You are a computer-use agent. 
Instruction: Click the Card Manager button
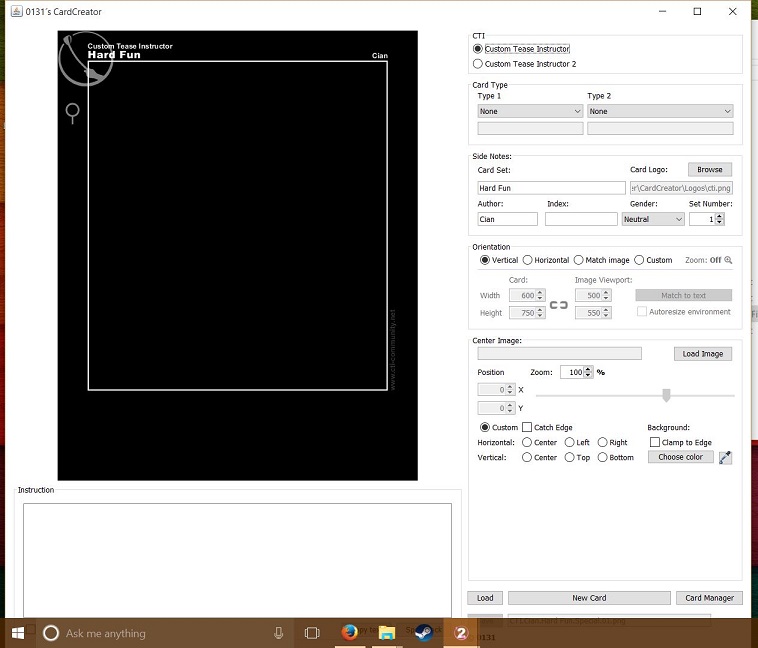709,598
